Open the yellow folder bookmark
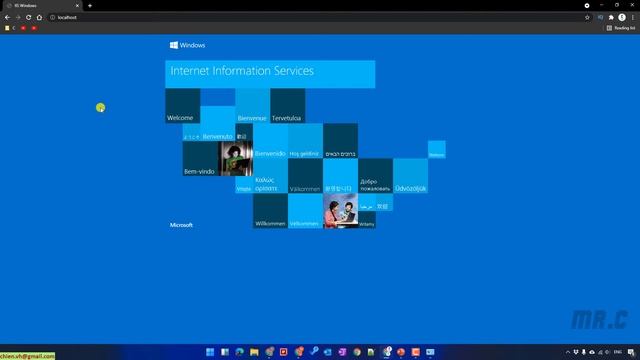Image resolution: width=640 pixels, height=360 pixels. (7, 28)
